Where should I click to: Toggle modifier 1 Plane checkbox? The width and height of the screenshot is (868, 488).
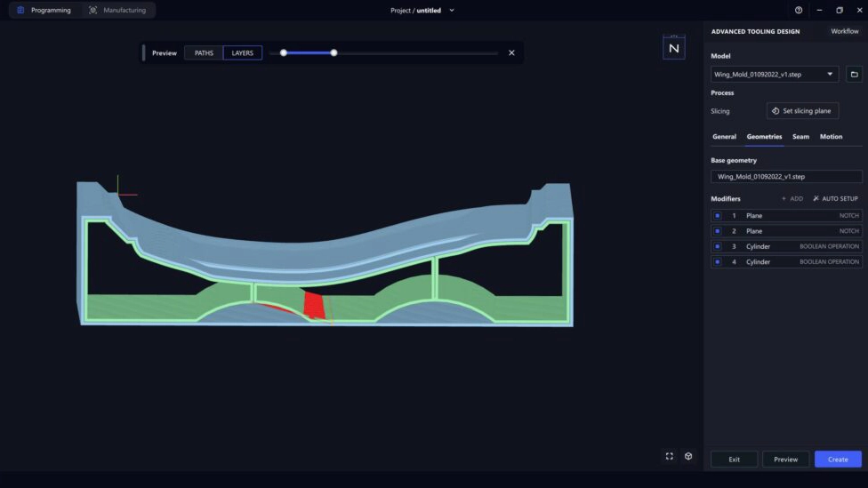click(x=718, y=216)
